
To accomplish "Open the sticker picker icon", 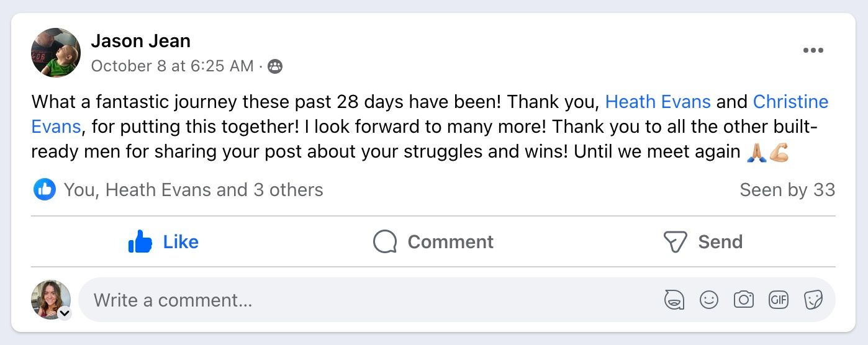I will (x=813, y=300).
